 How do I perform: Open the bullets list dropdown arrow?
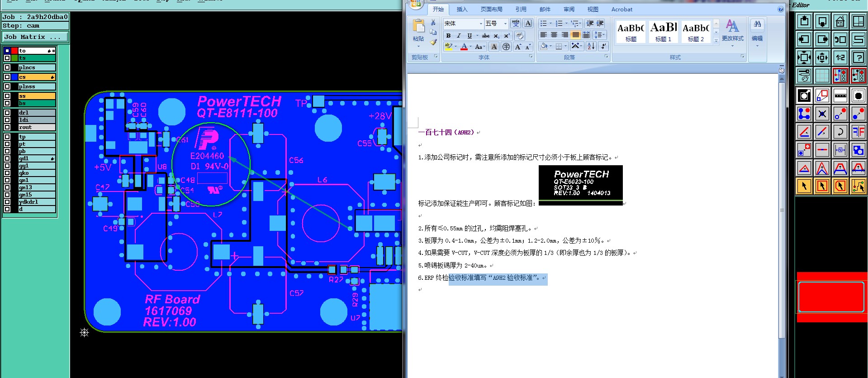coord(550,23)
